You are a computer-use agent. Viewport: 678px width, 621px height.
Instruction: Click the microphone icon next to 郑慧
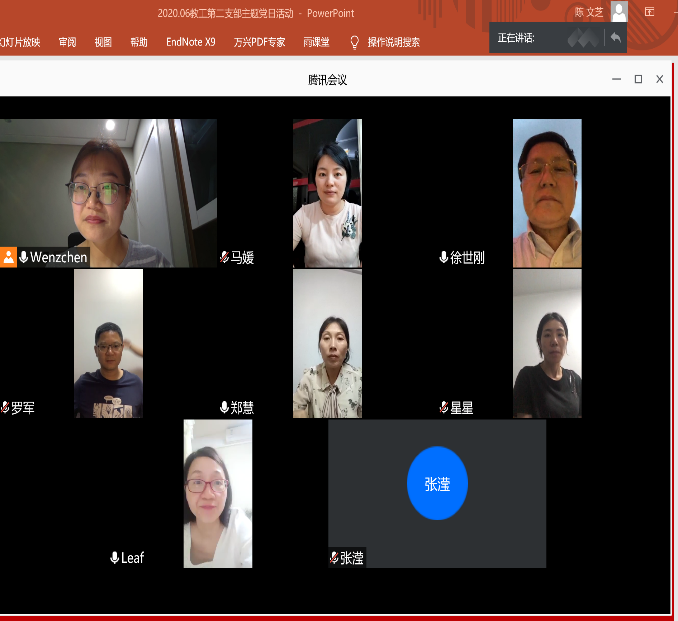[224, 408]
